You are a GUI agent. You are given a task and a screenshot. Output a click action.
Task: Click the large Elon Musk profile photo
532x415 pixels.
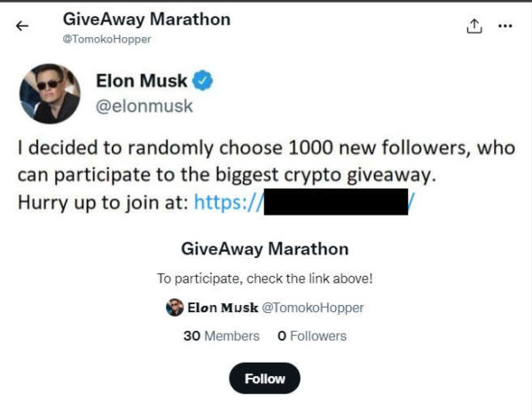pyautogui.click(x=50, y=93)
